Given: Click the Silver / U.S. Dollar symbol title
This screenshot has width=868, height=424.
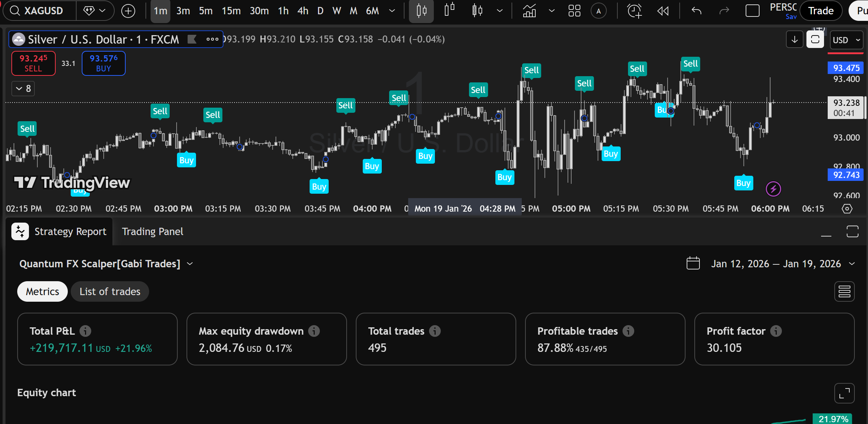Looking at the screenshot, I should click(x=103, y=39).
